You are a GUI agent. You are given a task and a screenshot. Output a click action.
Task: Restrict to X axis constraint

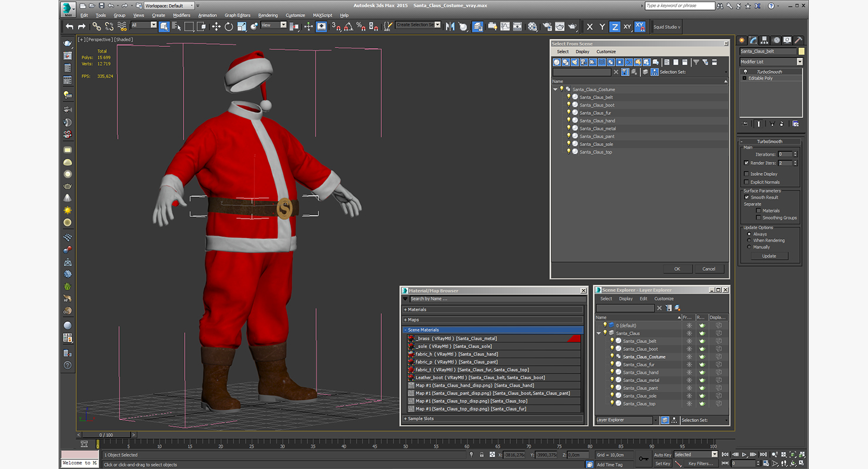[589, 27]
